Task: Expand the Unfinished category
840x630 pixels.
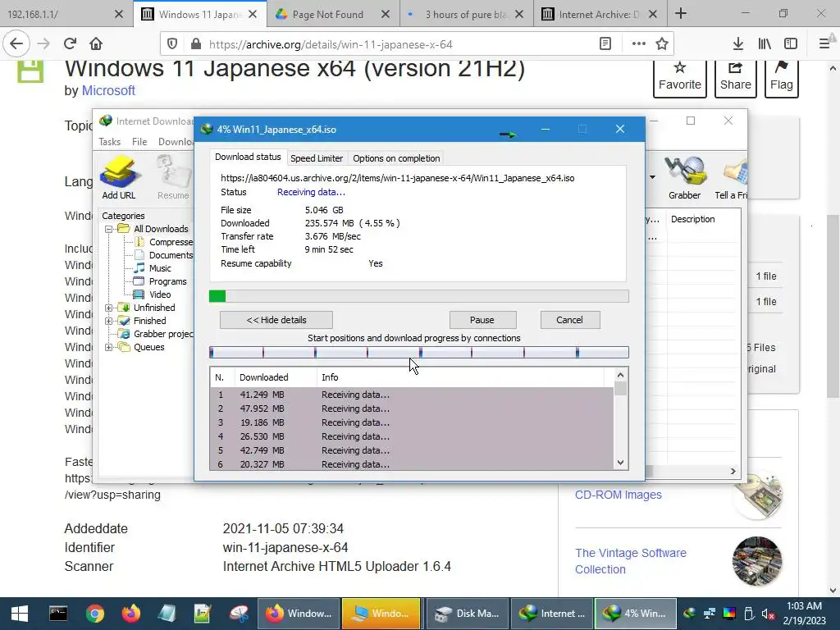Action: 109,308
